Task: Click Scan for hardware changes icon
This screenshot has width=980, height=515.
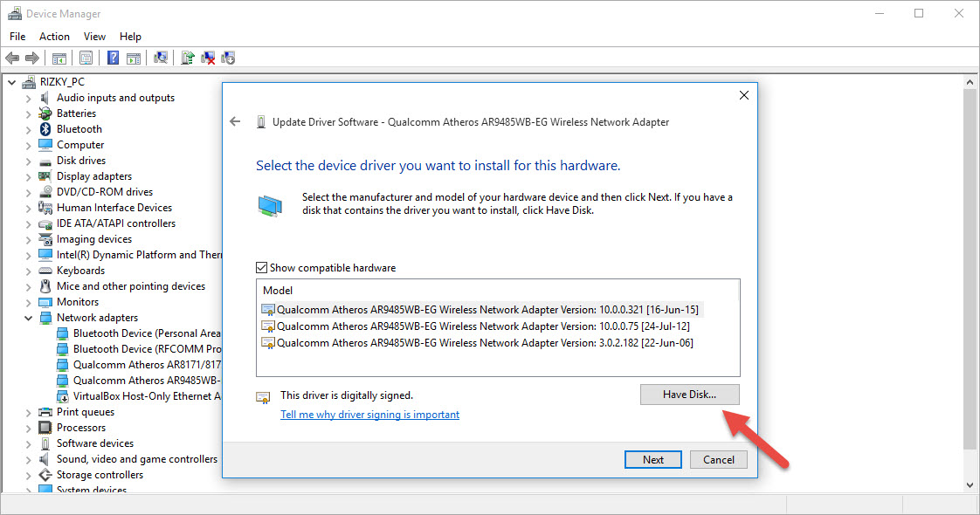Action: click(161, 58)
